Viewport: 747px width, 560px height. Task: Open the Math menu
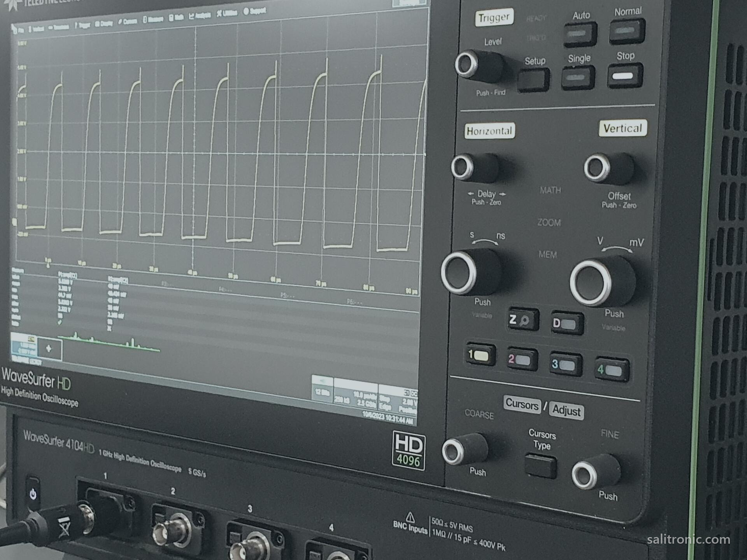pos(176,17)
